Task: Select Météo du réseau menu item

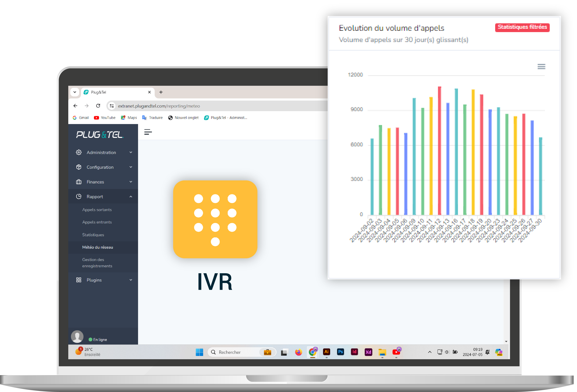Action: pyautogui.click(x=103, y=247)
